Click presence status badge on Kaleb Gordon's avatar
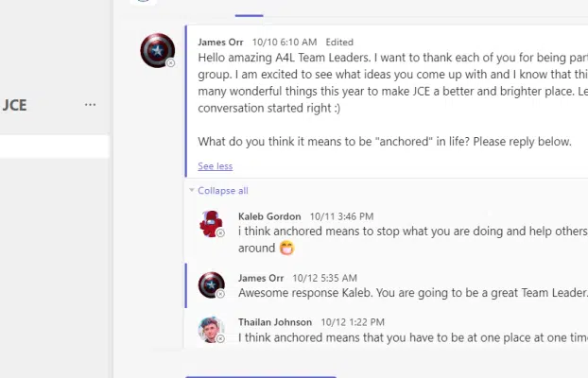Viewport: 588px width, 378px height. (x=220, y=232)
